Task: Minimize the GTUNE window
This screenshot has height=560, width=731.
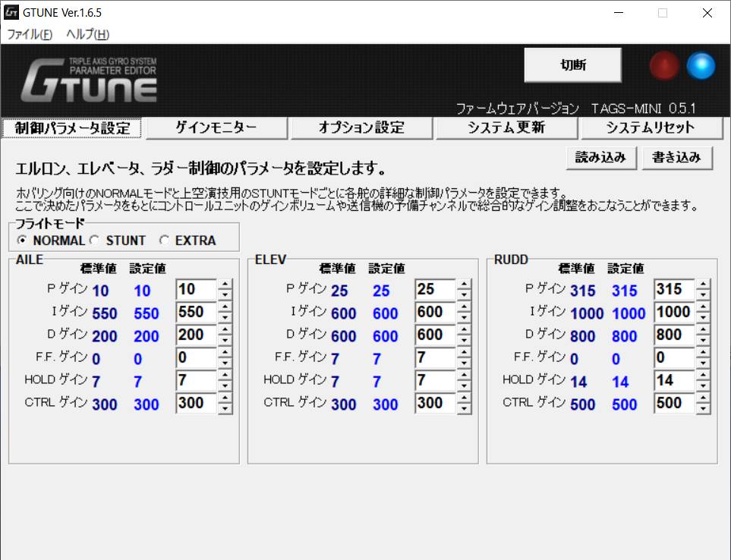Action: [619, 13]
